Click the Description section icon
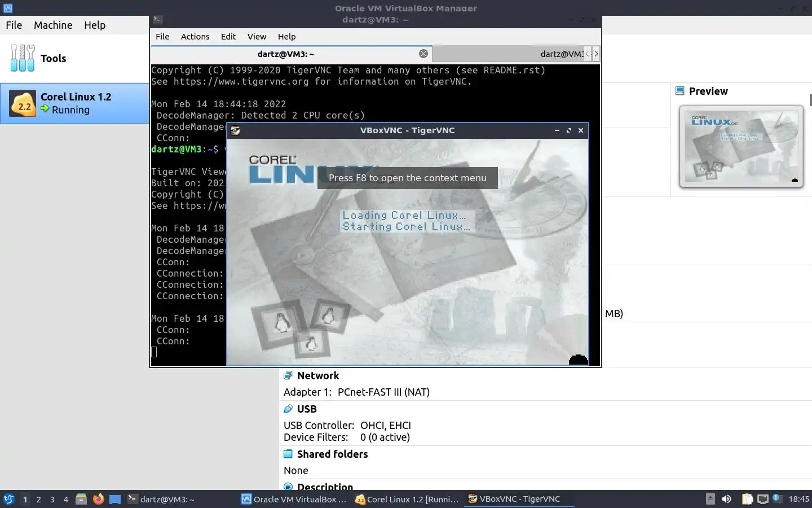 (288, 487)
